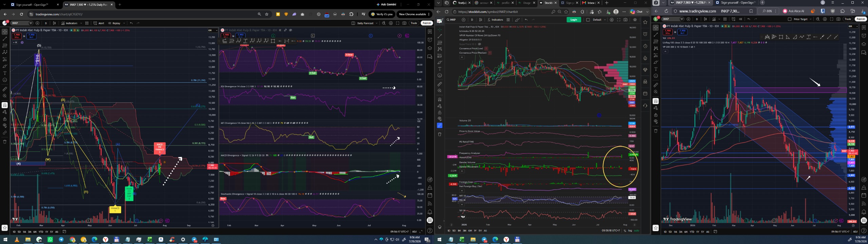The width and height of the screenshot is (868, 244).
Task: Switch Stockbit theme using the sun icon
Action: (x=635, y=20)
